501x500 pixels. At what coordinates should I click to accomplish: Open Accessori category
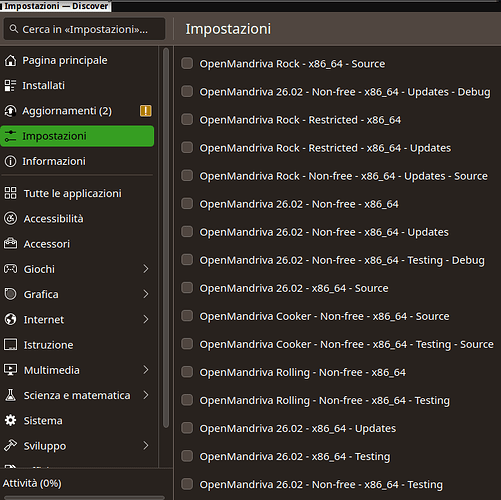point(77,244)
